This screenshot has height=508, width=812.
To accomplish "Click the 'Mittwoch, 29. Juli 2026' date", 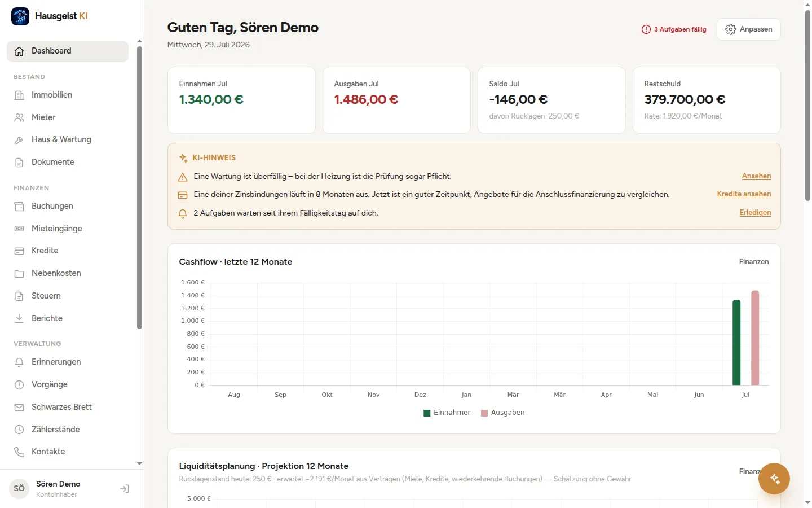I will [x=209, y=45].
